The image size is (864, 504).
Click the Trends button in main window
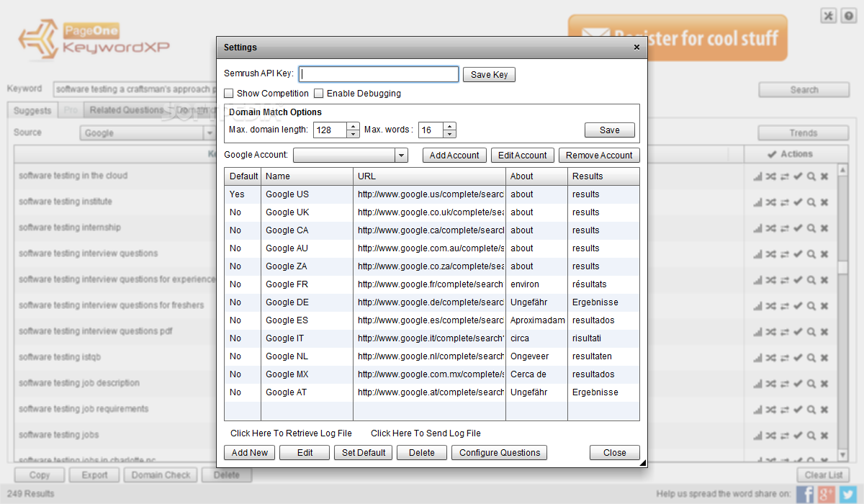804,133
